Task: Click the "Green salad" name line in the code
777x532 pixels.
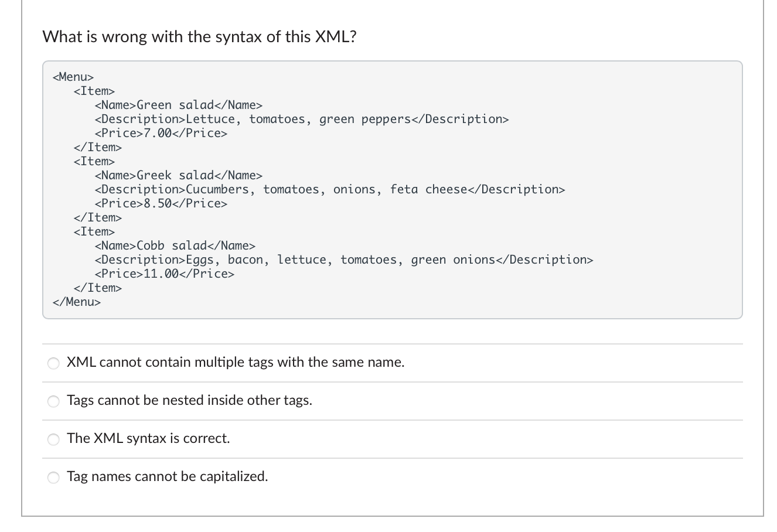Action: click(178, 105)
